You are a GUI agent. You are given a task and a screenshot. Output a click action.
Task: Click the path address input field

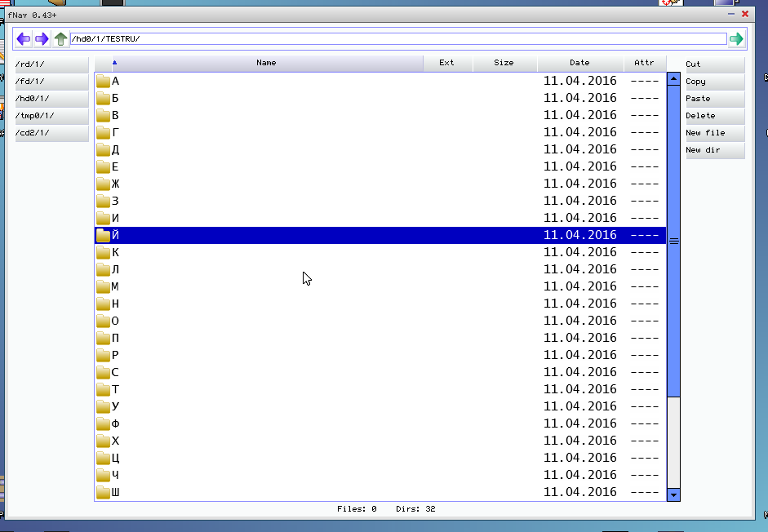397,39
